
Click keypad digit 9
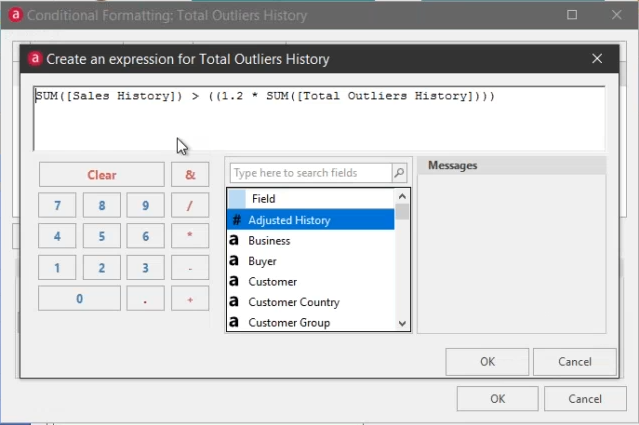click(145, 205)
